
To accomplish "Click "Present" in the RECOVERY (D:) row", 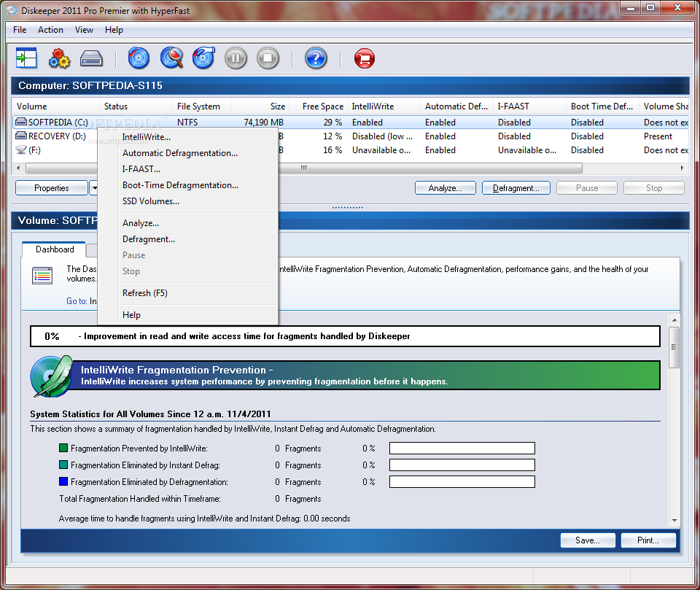I will tap(658, 136).
